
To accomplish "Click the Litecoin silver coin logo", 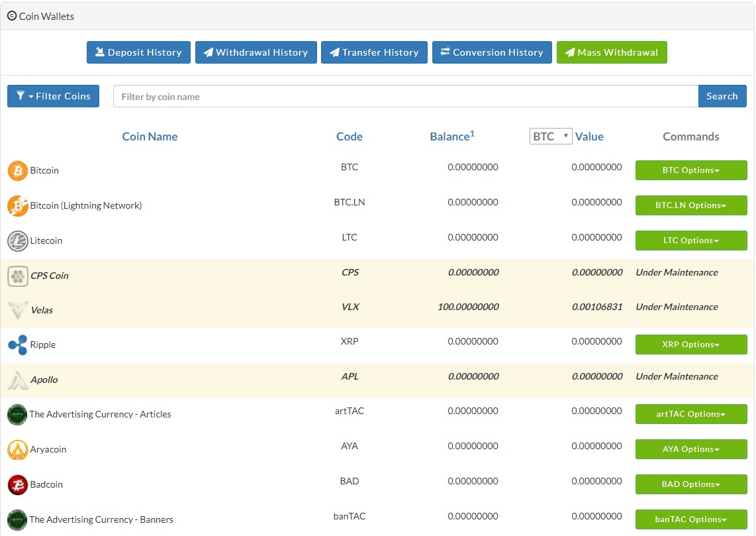I will [x=18, y=241].
